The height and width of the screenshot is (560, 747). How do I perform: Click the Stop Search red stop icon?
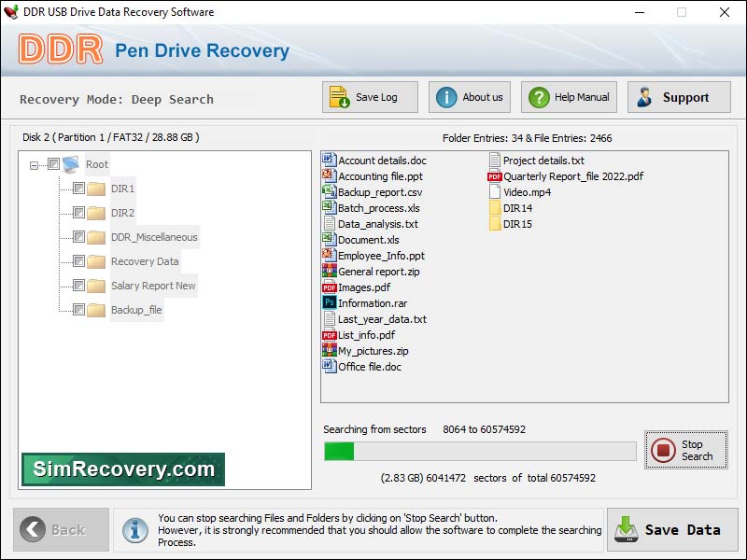coord(664,449)
